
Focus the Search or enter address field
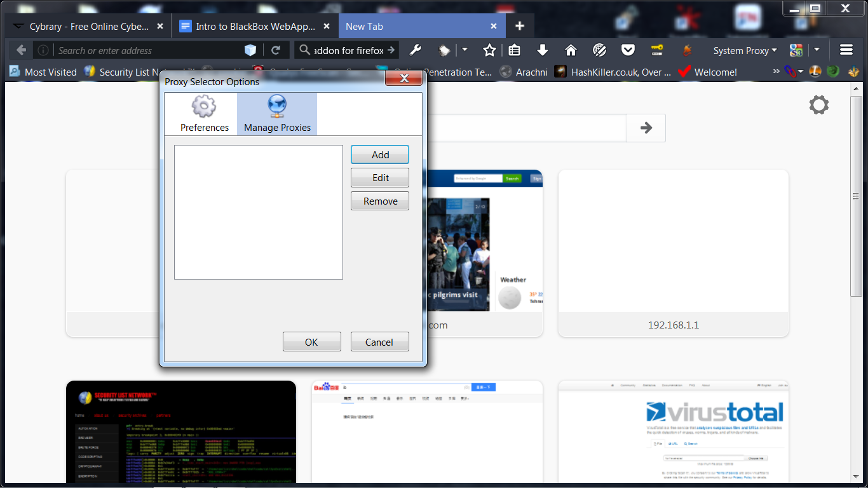pos(149,50)
